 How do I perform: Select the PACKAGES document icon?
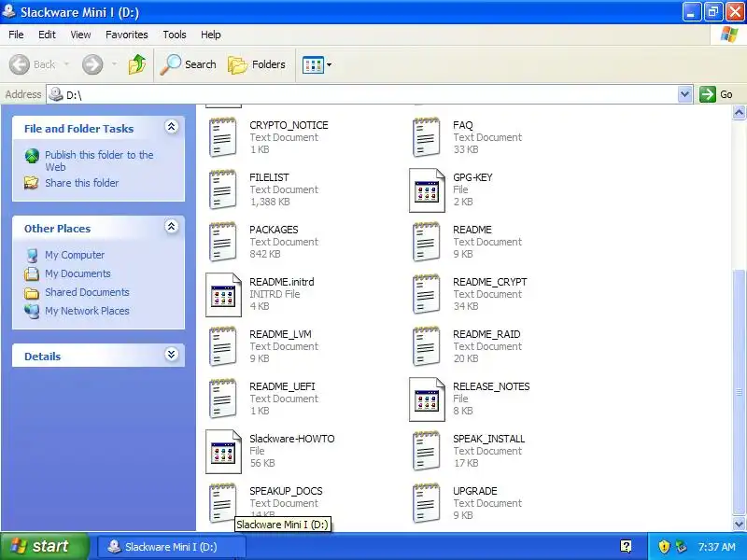(x=223, y=242)
